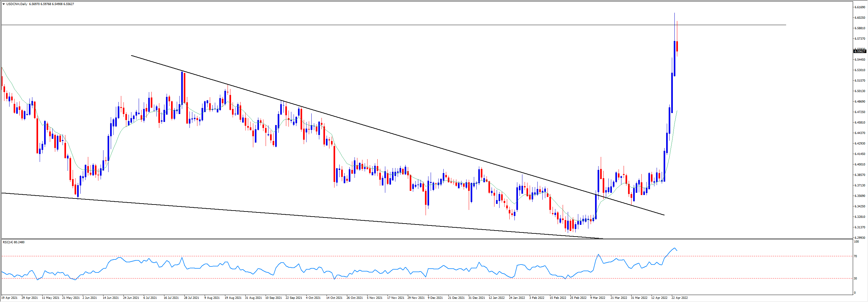868x302 pixels.
Task: Click the current price label 6.55627
Action: 859,51
